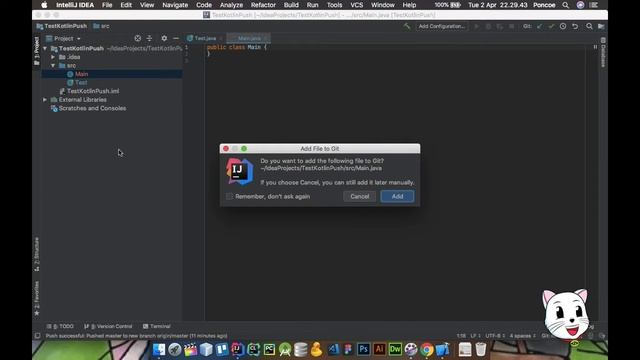Image resolution: width=640 pixels, height=360 pixels.
Task: Open Android Studio from the Dock
Action: point(285,349)
